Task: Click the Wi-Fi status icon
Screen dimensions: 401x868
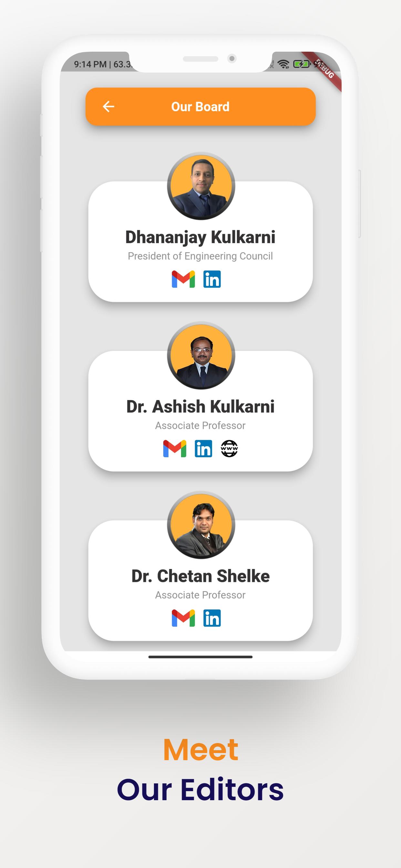Action: tap(283, 64)
